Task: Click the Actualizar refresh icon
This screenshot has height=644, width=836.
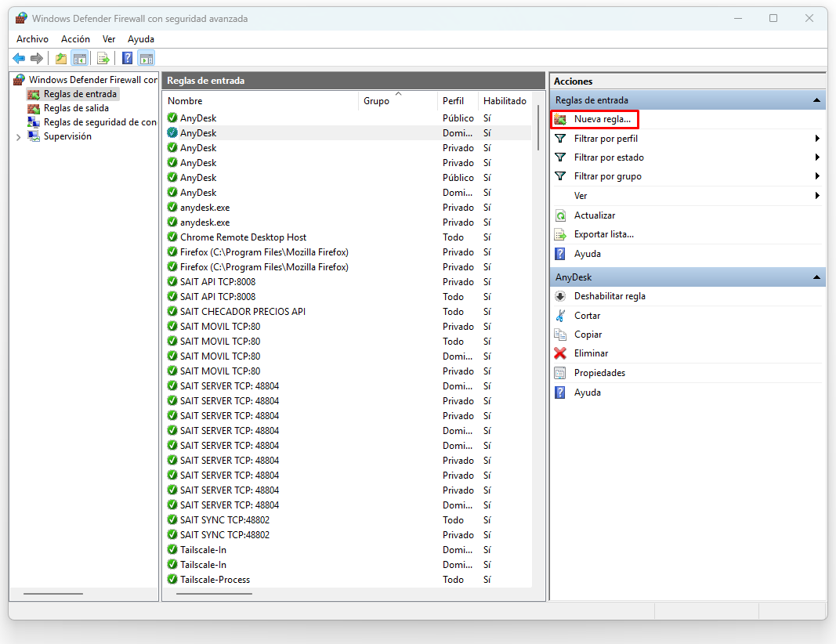Action: click(x=560, y=215)
